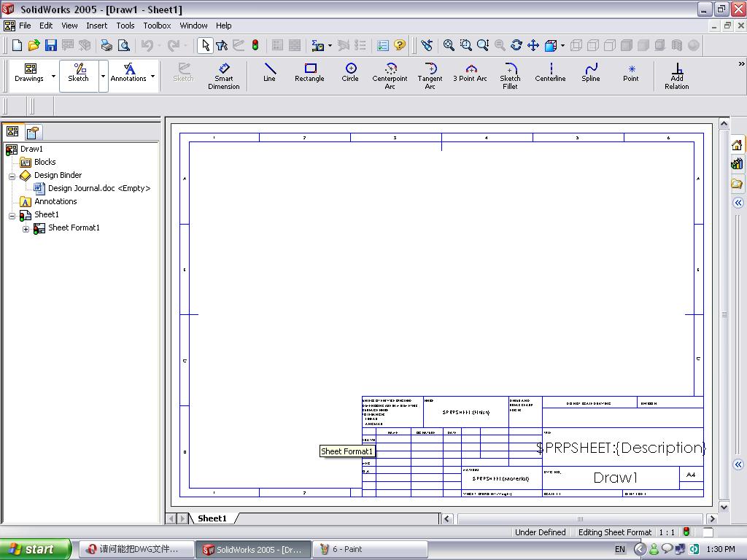Open the Edit menu
This screenshot has height=560, width=747.
pos(46,26)
